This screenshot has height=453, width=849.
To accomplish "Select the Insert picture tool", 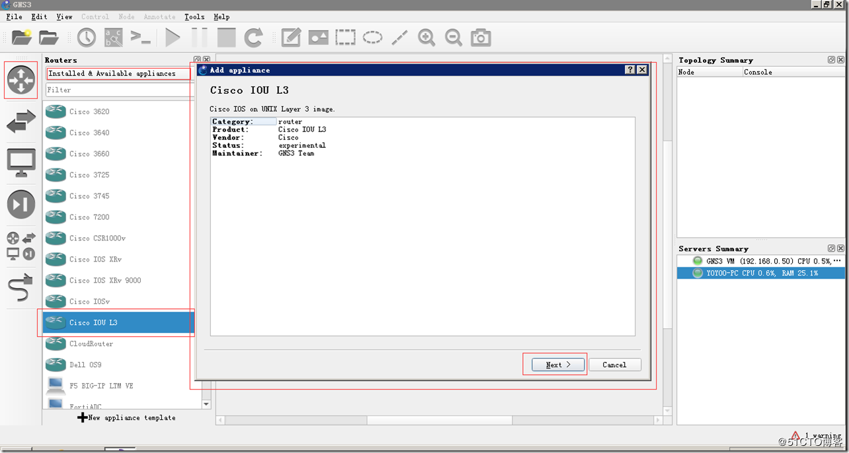I will coord(318,37).
